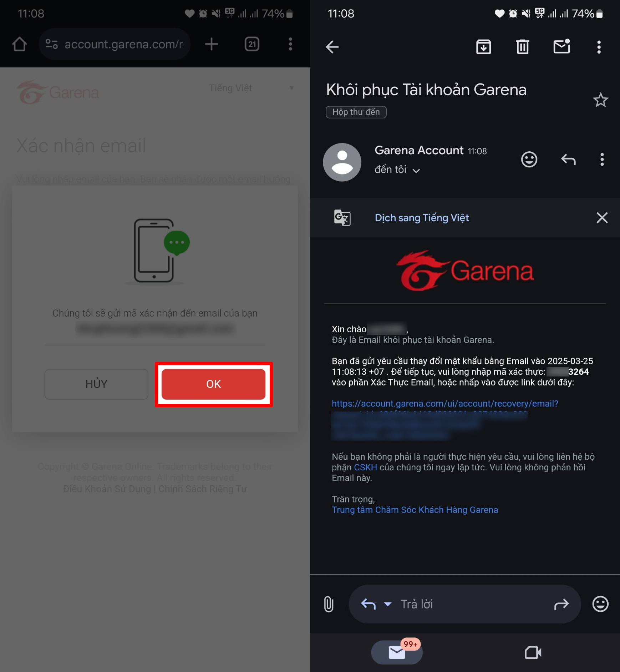The width and height of the screenshot is (620, 672).
Task: Star the Khôi phục Tài khoản email
Action: 600,100
